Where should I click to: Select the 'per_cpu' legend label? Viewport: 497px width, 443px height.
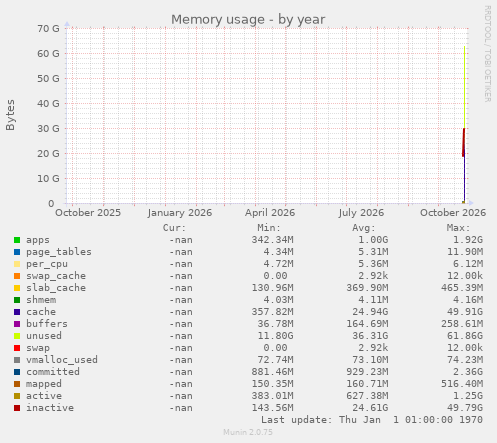click(x=47, y=264)
